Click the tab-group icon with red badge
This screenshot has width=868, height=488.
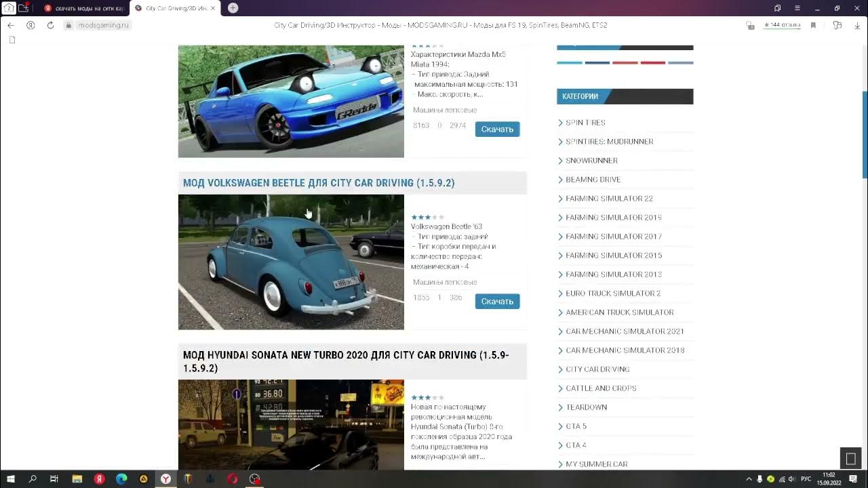pos(24,8)
